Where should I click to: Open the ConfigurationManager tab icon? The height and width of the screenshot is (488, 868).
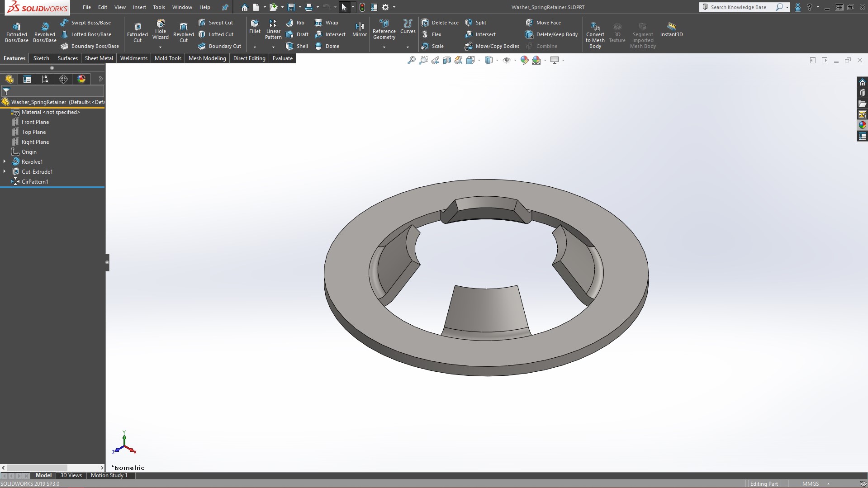point(45,79)
